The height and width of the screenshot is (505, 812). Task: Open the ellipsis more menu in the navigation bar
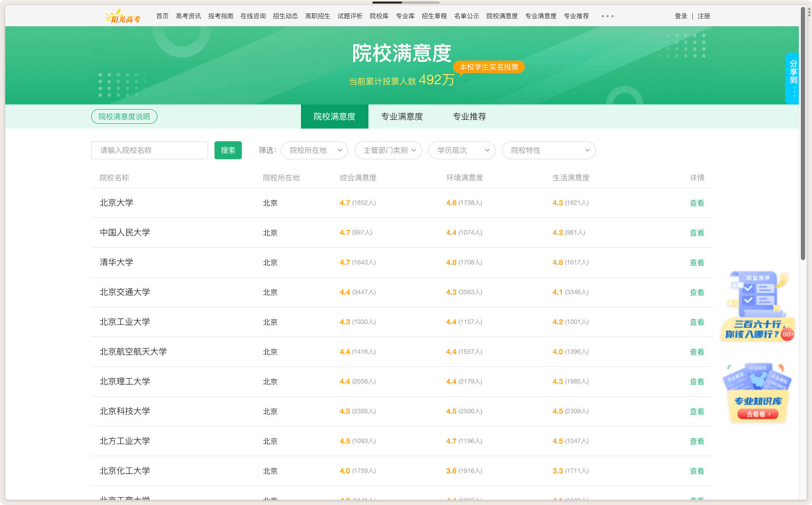[607, 16]
